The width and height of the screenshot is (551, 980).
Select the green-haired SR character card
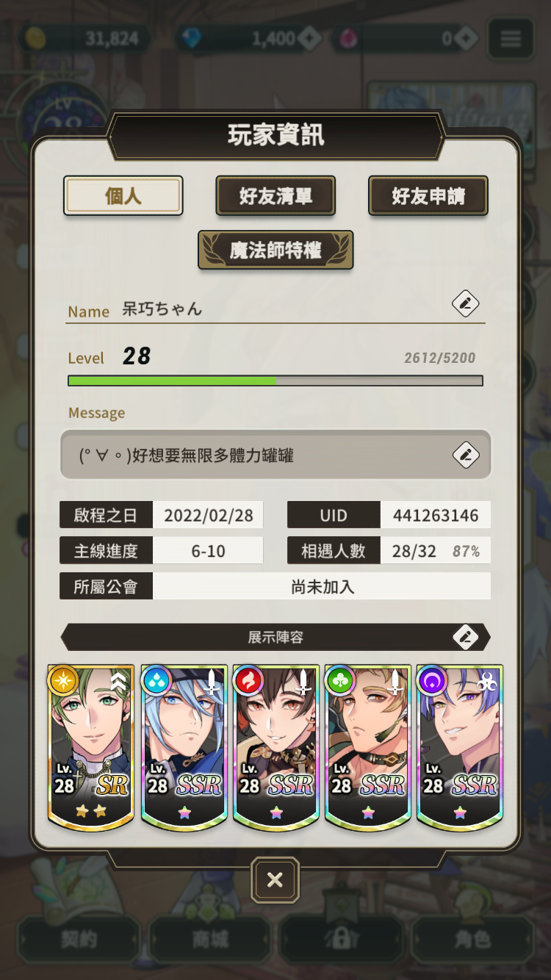coord(91,748)
